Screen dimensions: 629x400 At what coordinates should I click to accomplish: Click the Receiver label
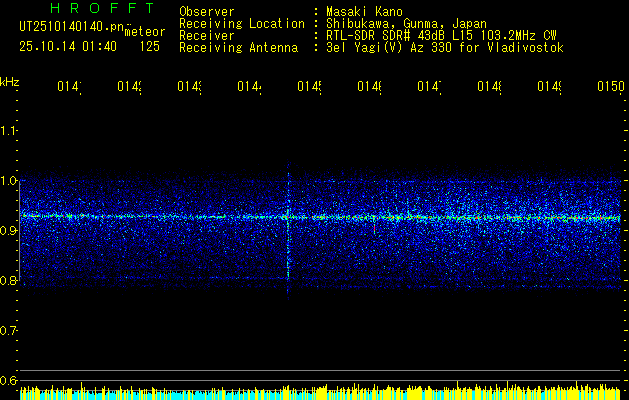coord(207,36)
